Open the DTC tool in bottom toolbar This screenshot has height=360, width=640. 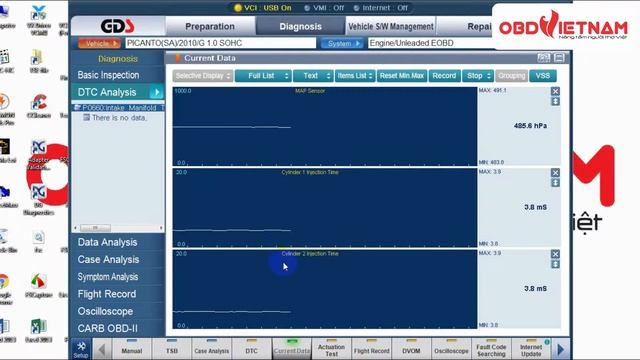tap(251, 349)
